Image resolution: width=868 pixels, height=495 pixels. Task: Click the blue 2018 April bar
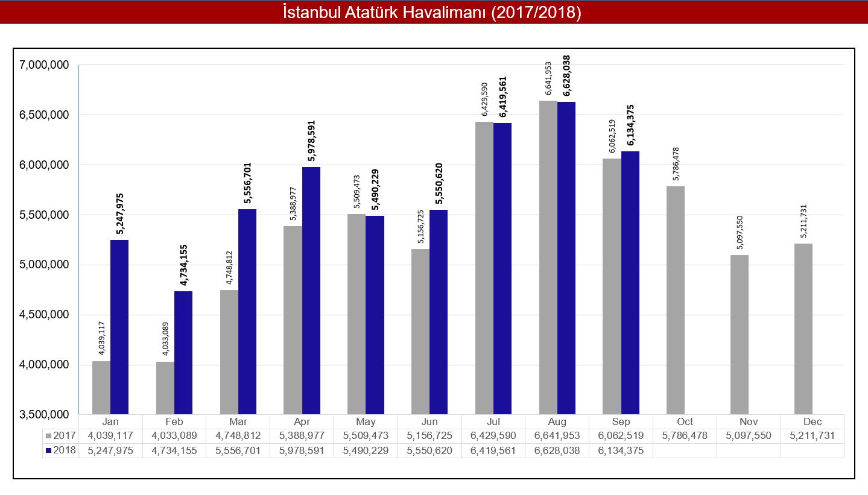point(311,291)
